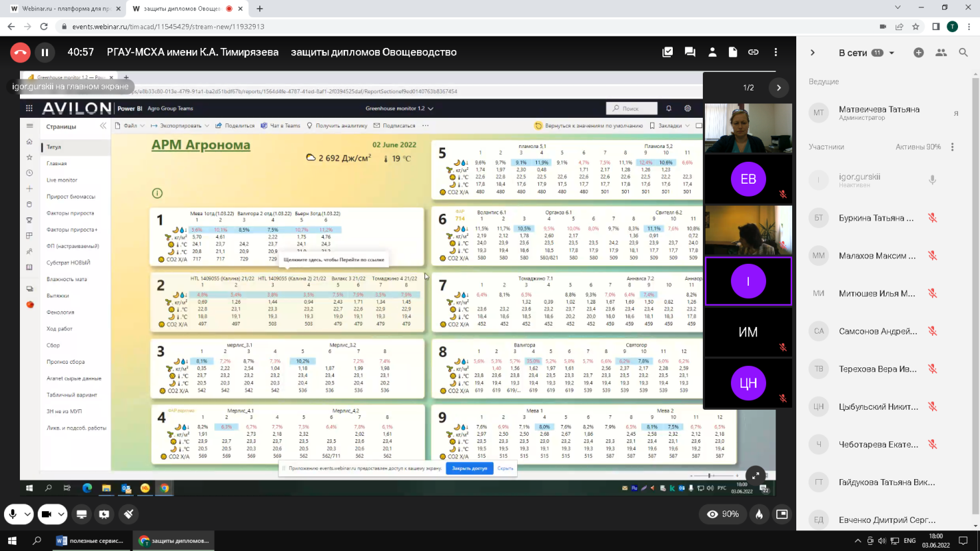980x551 pixels.
Task: Click the fire reaction icon
Action: (x=759, y=514)
